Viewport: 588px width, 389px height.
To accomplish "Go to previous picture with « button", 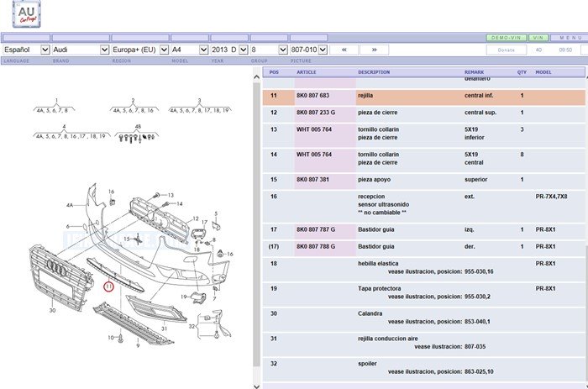I will pos(344,50).
